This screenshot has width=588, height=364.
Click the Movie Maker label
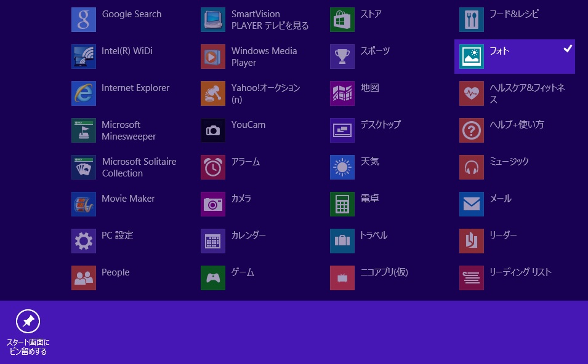point(128,199)
